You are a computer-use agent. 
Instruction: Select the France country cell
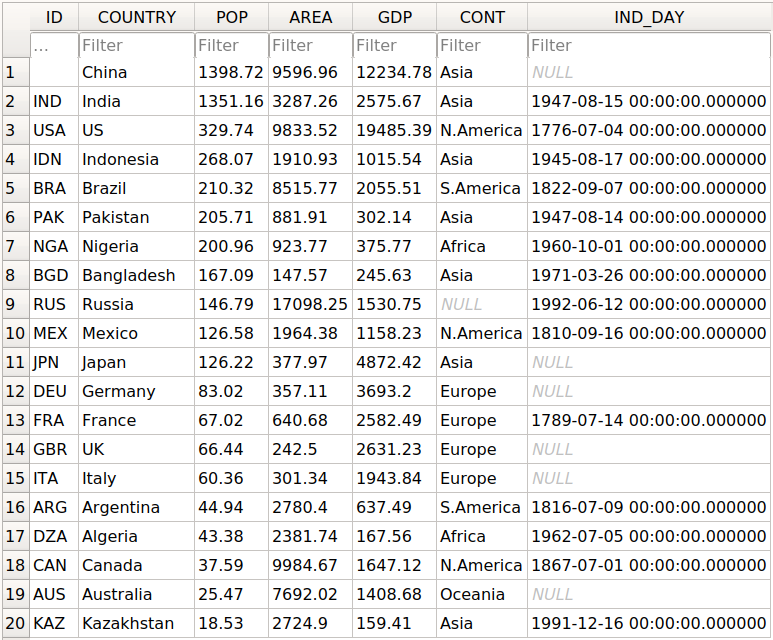click(137, 421)
